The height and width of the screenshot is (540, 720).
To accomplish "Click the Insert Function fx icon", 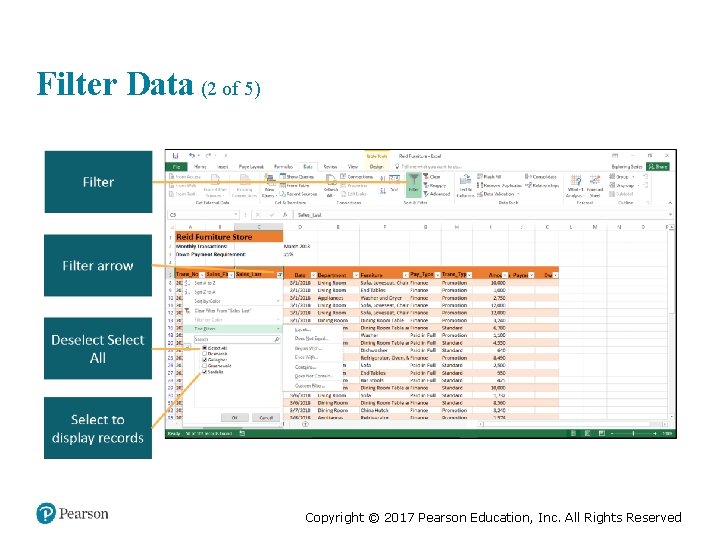I will (x=285, y=215).
